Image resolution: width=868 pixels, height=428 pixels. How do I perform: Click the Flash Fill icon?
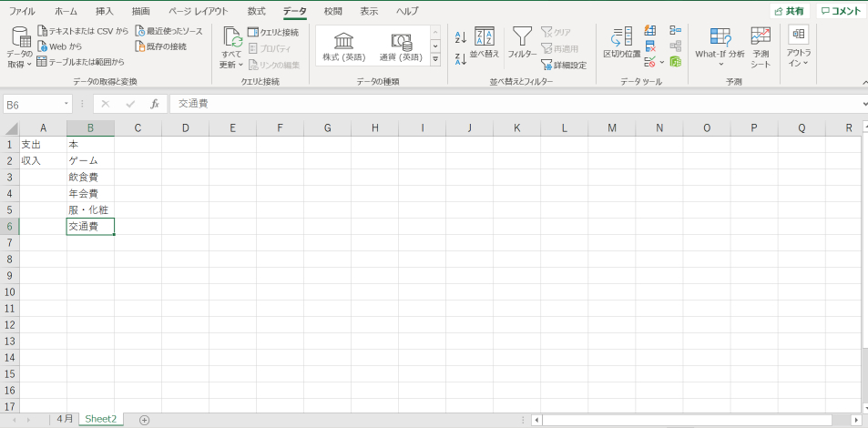650,30
